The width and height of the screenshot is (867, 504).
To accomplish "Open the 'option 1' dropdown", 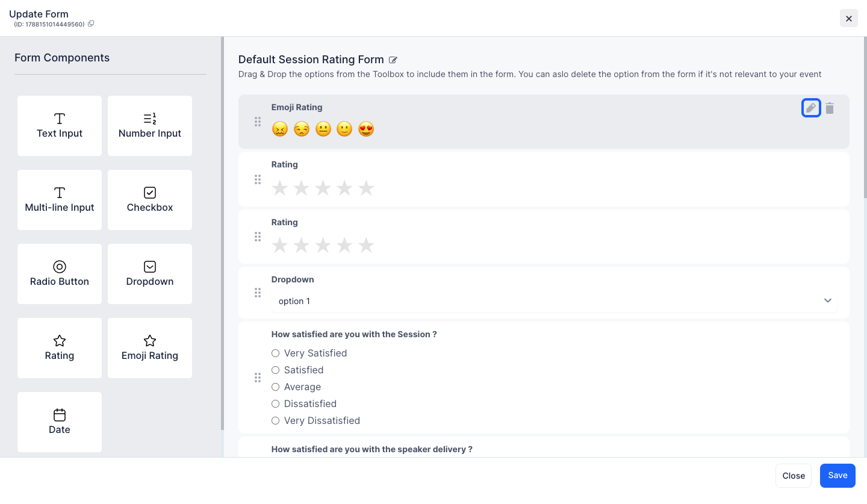I will point(555,301).
